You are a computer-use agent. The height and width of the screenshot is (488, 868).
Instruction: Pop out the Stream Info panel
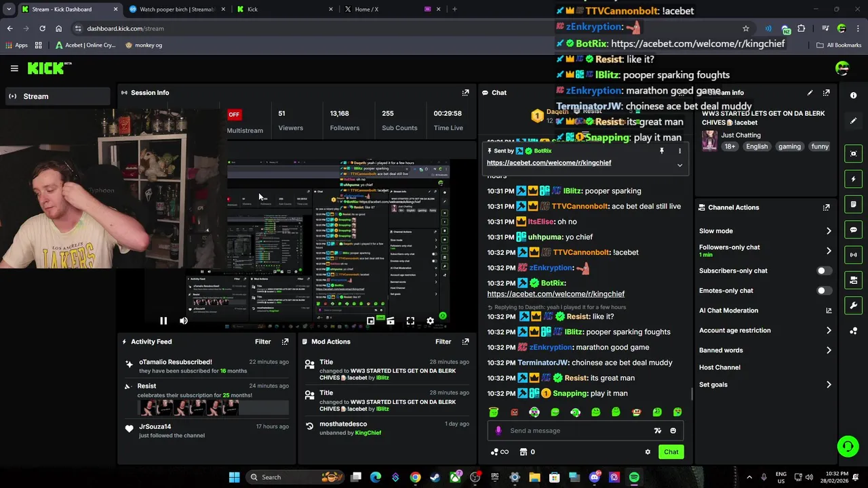coord(826,93)
